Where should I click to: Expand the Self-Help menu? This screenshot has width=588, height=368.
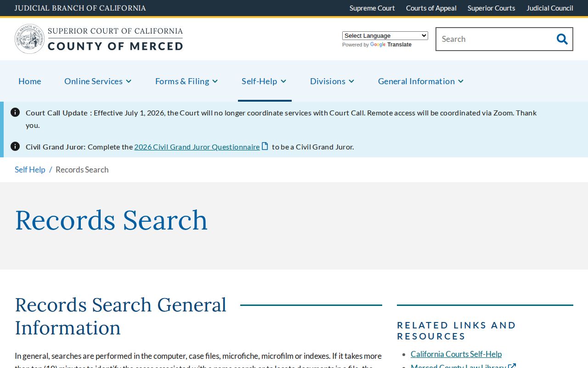coord(264,81)
